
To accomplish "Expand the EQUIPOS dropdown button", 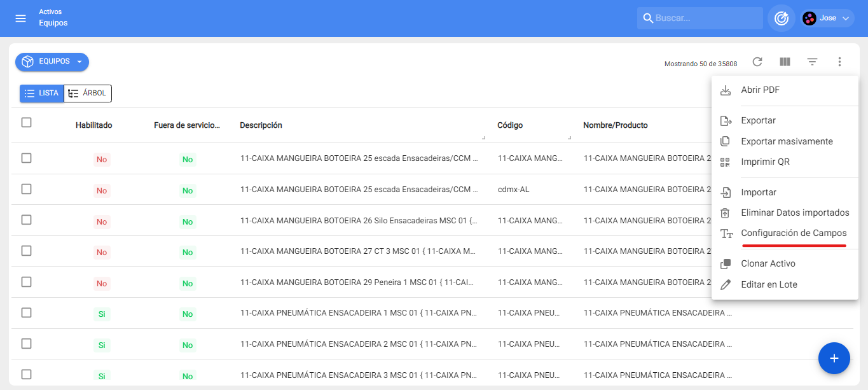I will [x=52, y=62].
